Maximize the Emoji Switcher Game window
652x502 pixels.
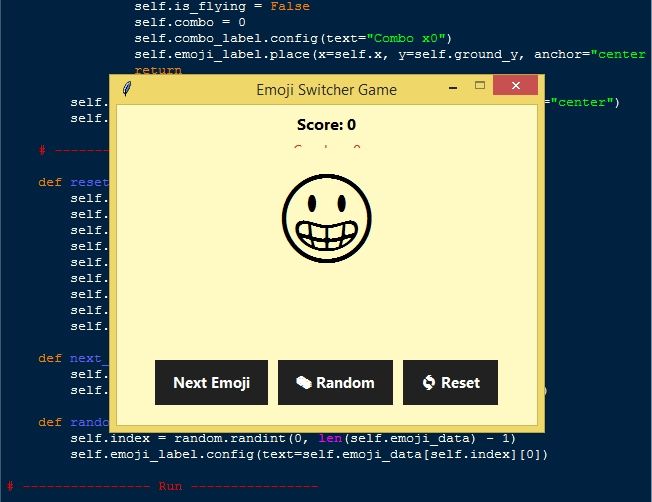480,86
